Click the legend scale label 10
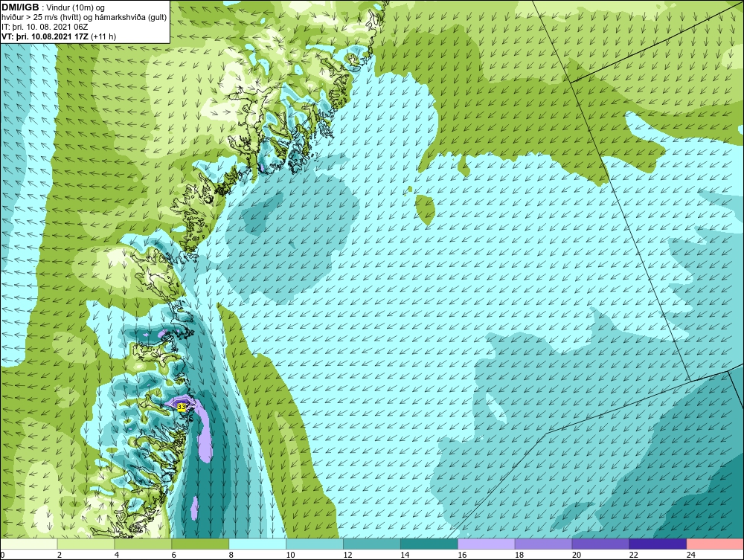Screen dimensions: 744x560 pos(290,555)
